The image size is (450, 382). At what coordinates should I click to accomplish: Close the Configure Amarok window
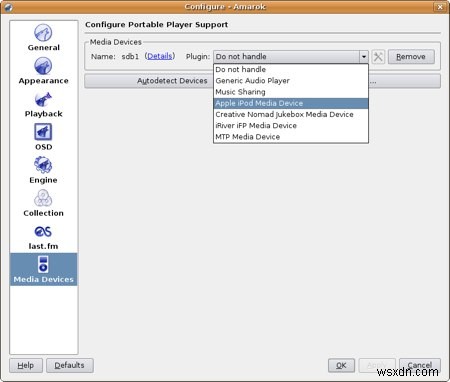440,7
